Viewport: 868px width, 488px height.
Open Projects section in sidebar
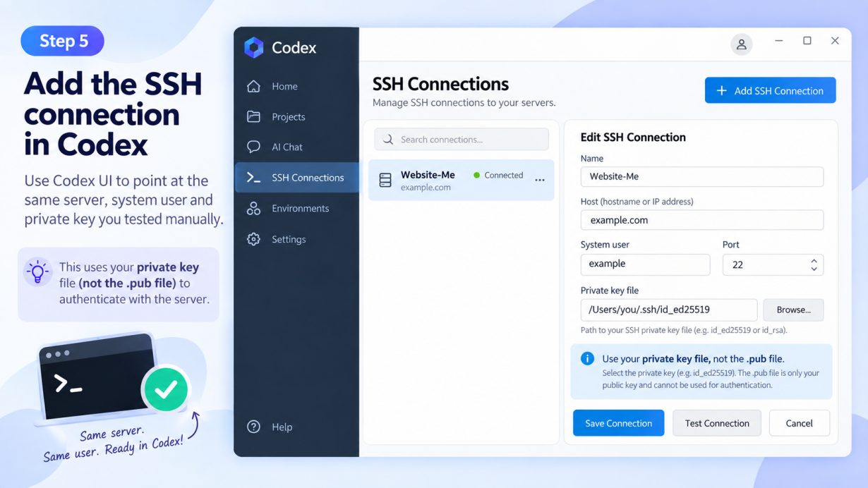coord(297,116)
